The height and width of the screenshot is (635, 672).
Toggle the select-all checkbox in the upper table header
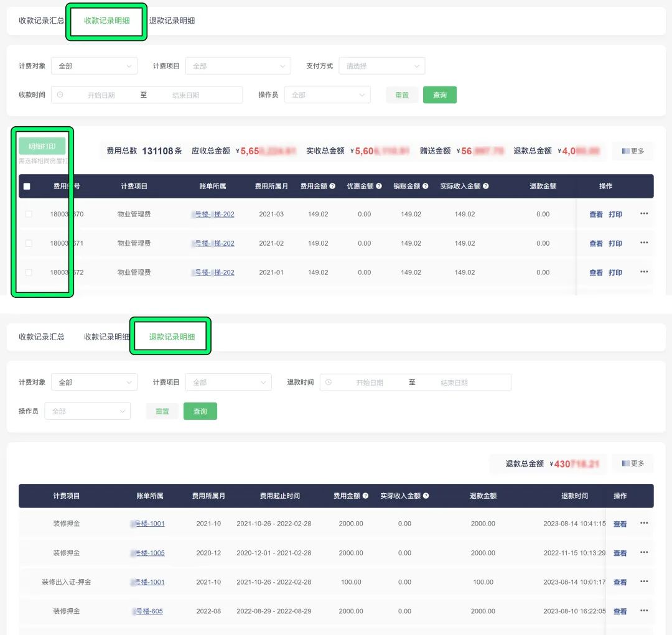(x=27, y=186)
